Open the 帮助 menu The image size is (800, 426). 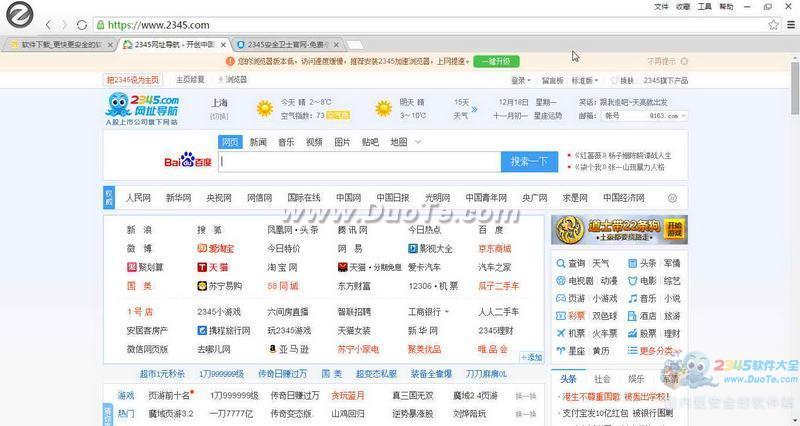726,7
